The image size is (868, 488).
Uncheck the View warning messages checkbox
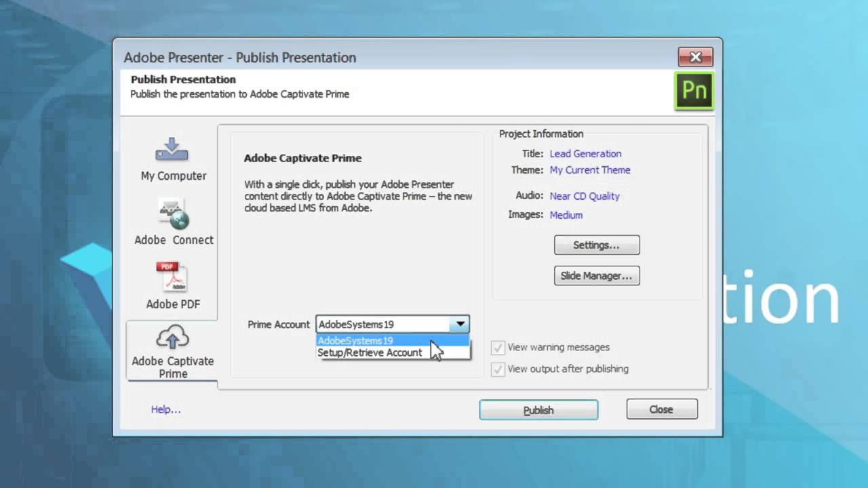498,347
